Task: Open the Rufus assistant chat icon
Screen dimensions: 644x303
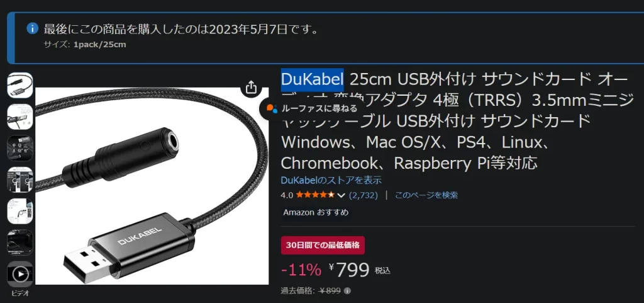Action: (x=272, y=108)
